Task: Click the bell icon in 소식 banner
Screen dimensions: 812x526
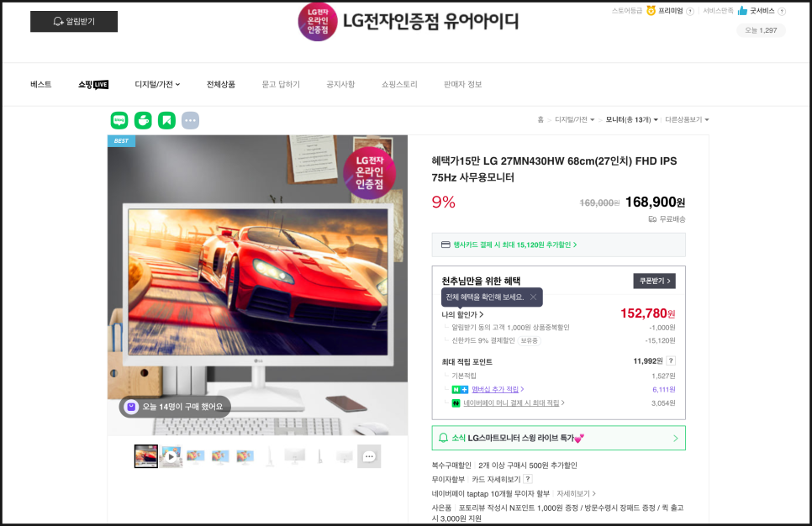Action: tap(443, 438)
